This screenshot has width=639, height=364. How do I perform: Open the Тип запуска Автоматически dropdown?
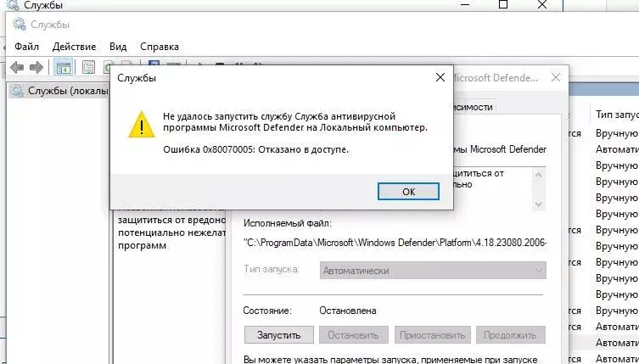tap(433, 271)
